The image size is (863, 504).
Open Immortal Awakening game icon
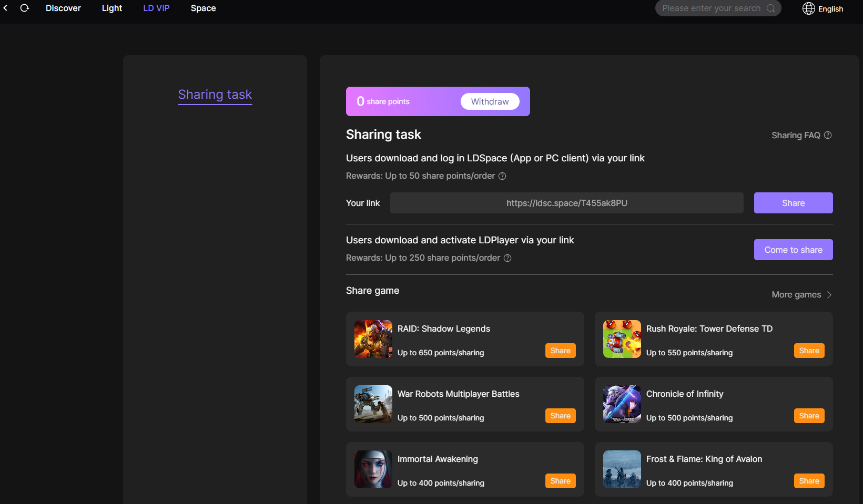click(x=373, y=469)
